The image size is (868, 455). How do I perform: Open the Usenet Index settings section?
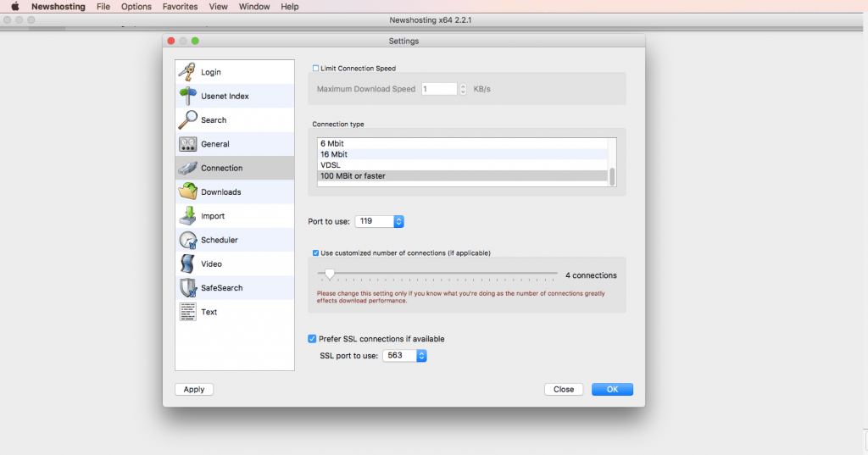[x=235, y=96]
